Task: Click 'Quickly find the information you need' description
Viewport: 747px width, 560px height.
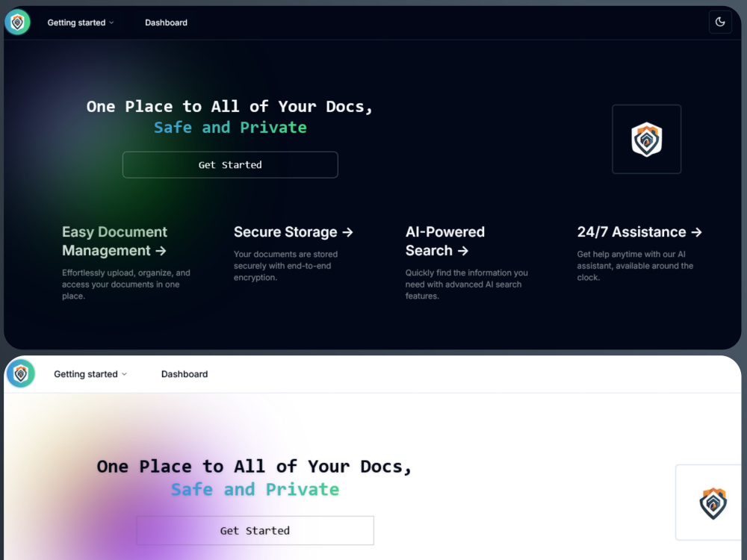Action: 466,284
